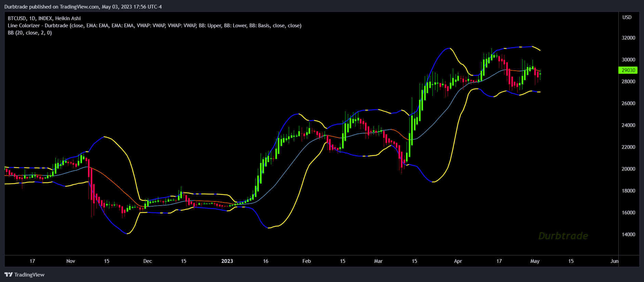Click the 20000 price axis label
The height and width of the screenshot is (282, 644).
coord(628,169)
